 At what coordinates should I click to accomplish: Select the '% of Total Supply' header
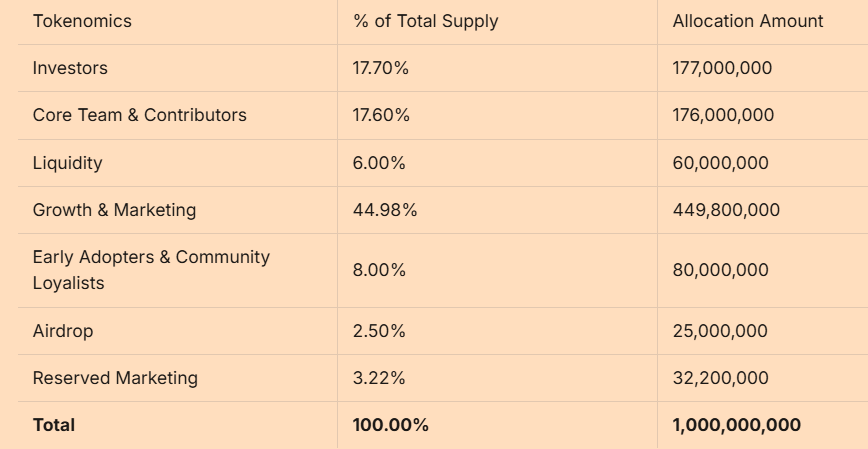(x=425, y=21)
